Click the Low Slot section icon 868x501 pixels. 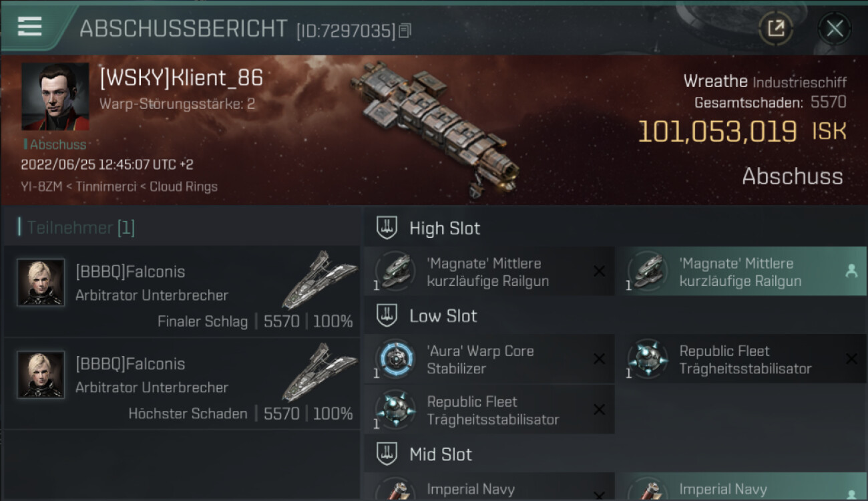click(x=387, y=315)
